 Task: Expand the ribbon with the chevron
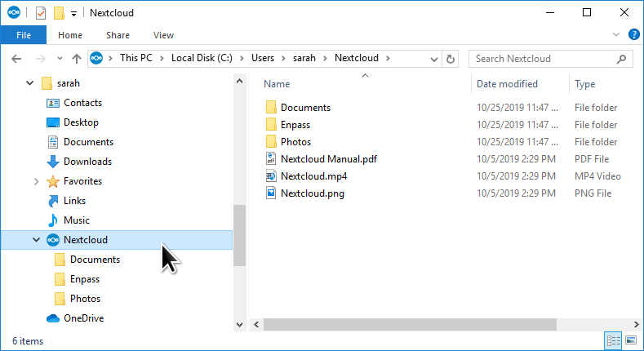tap(616, 35)
